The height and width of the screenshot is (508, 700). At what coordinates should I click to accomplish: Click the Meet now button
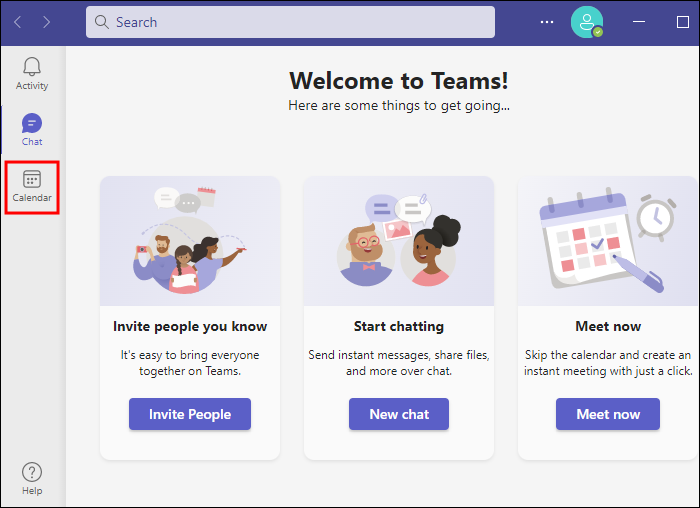pos(608,414)
